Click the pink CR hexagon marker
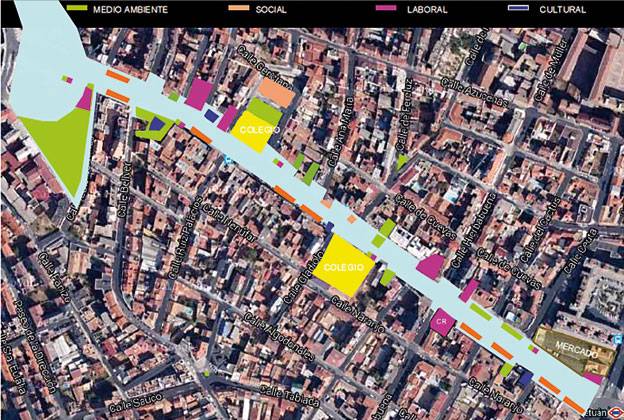 click(x=441, y=322)
